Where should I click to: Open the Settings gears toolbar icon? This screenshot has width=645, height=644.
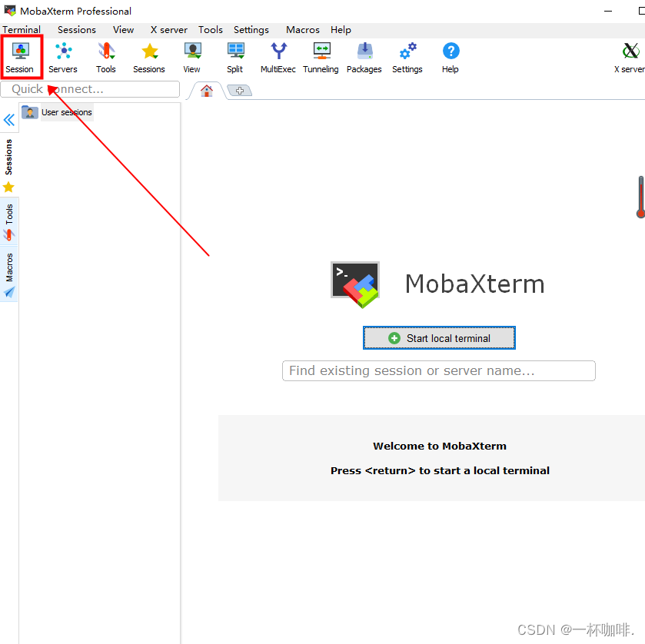click(407, 57)
